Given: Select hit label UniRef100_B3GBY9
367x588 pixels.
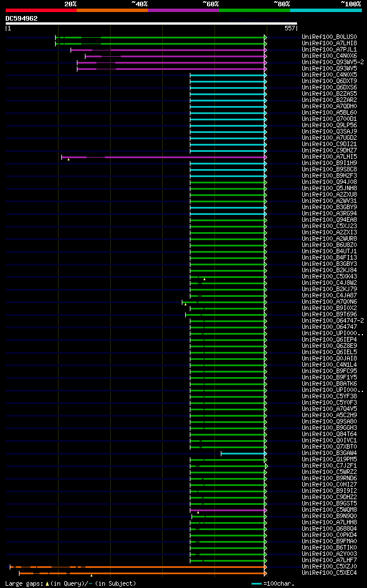Looking at the screenshot, I should click(x=330, y=207).
